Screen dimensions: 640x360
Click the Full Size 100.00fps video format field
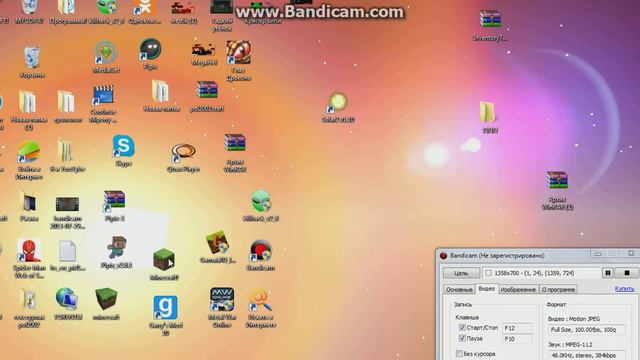pos(587,330)
